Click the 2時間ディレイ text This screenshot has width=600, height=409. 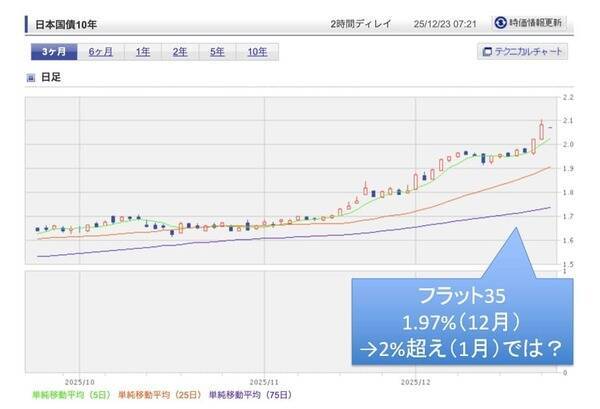361,24
